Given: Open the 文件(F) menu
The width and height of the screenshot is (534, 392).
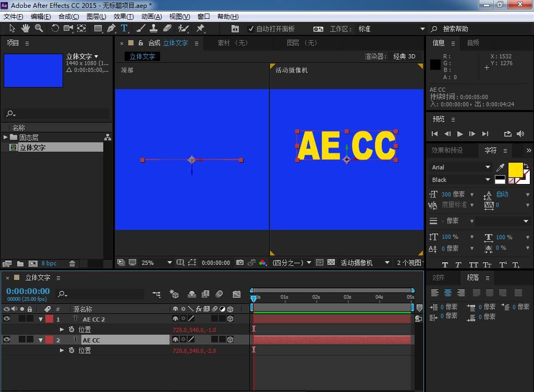Looking at the screenshot, I should tap(13, 17).
